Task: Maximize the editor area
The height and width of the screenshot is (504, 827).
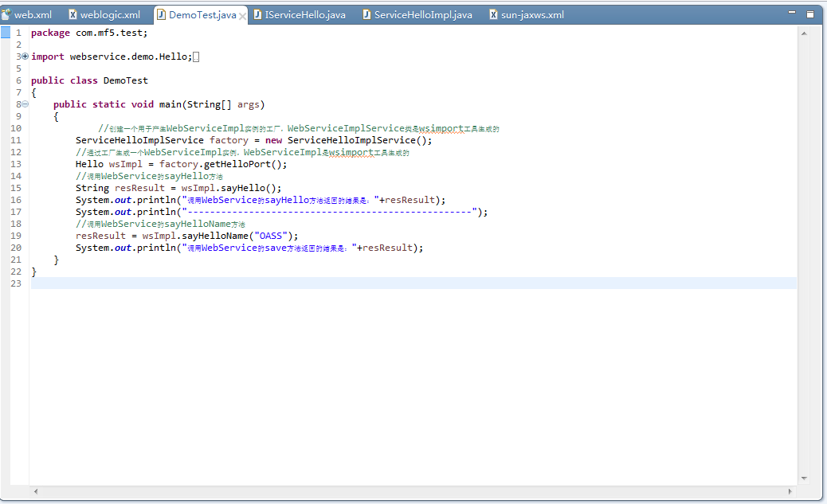Action: (809, 14)
